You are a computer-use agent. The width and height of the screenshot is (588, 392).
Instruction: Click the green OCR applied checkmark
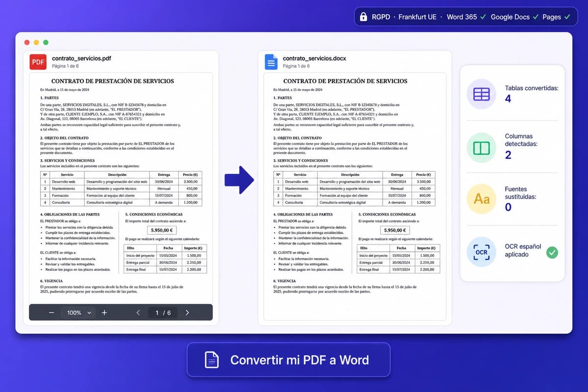552,252
